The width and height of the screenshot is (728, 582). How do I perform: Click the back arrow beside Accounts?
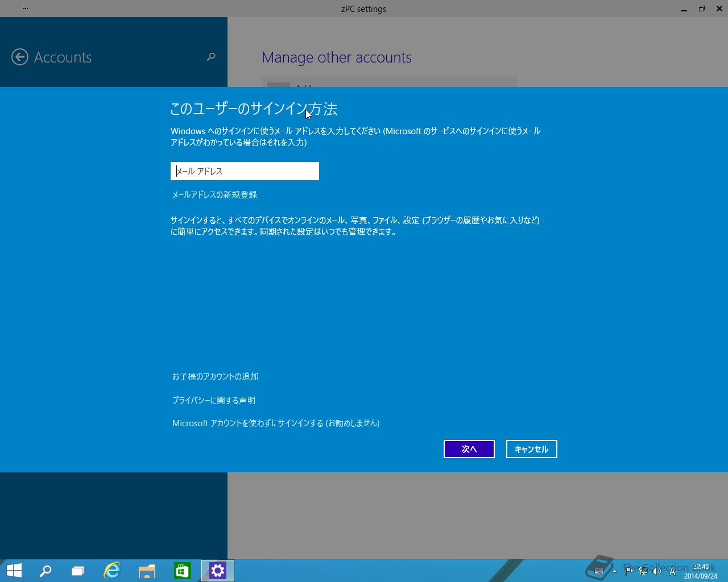(x=20, y=57)
